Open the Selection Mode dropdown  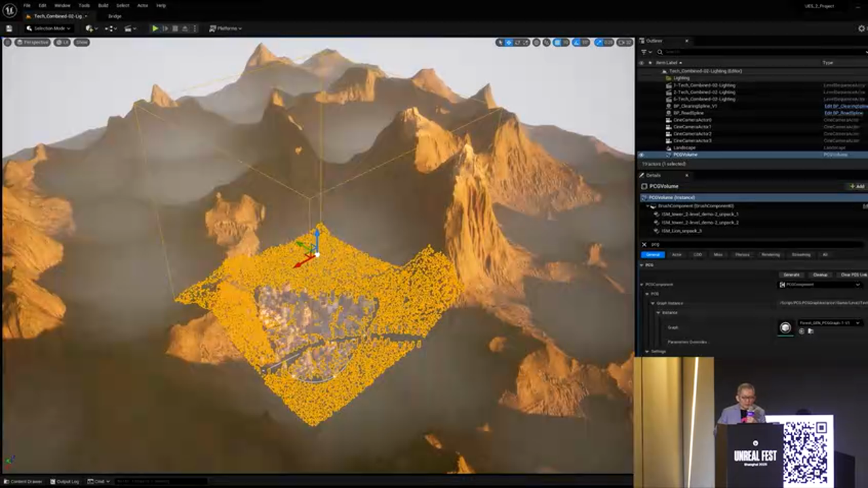(49, 28)
